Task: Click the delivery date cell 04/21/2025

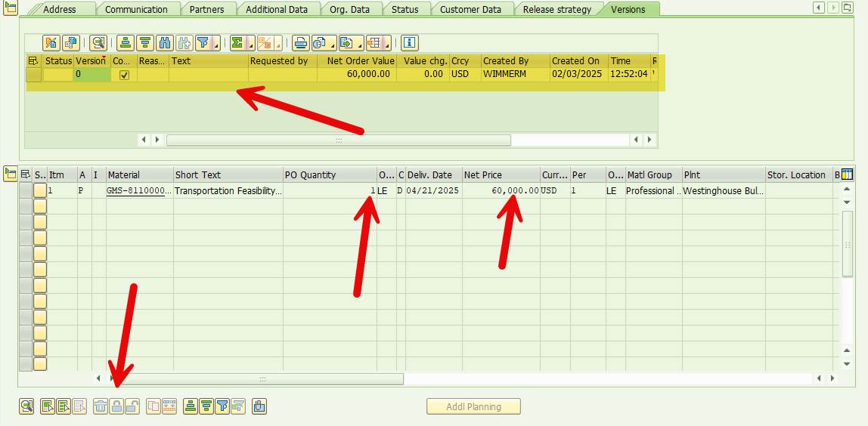Action: coord(433,190)
